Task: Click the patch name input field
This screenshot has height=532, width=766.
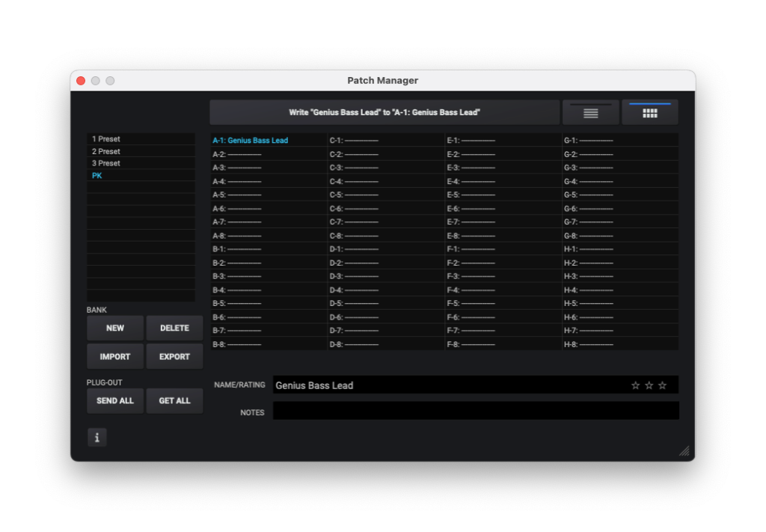Action: pos(449,385)
